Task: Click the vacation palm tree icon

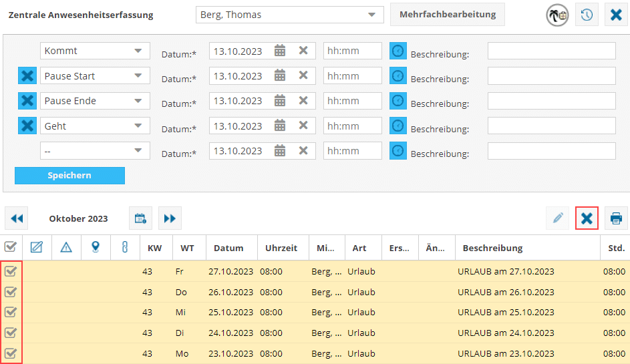Action: (557, 15)
